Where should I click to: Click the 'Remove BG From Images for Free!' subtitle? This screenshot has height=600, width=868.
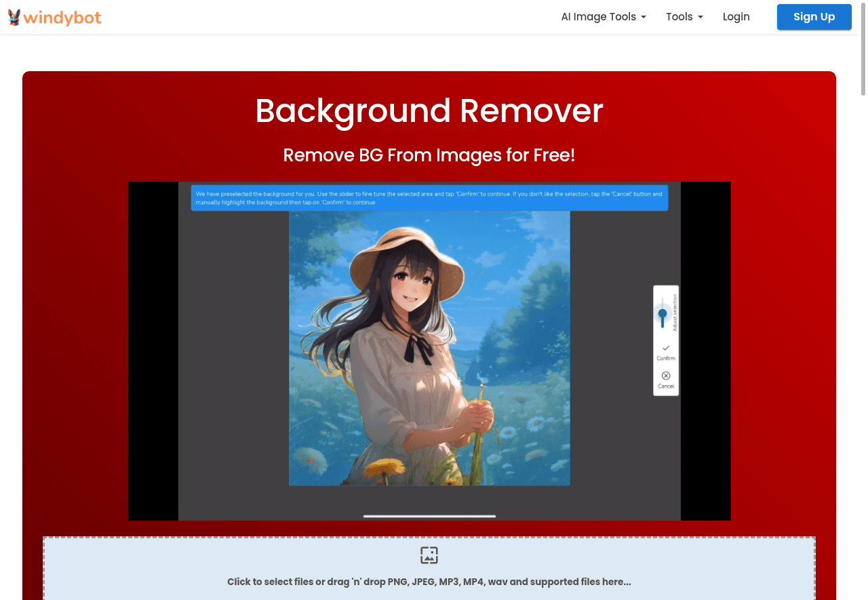429,155
